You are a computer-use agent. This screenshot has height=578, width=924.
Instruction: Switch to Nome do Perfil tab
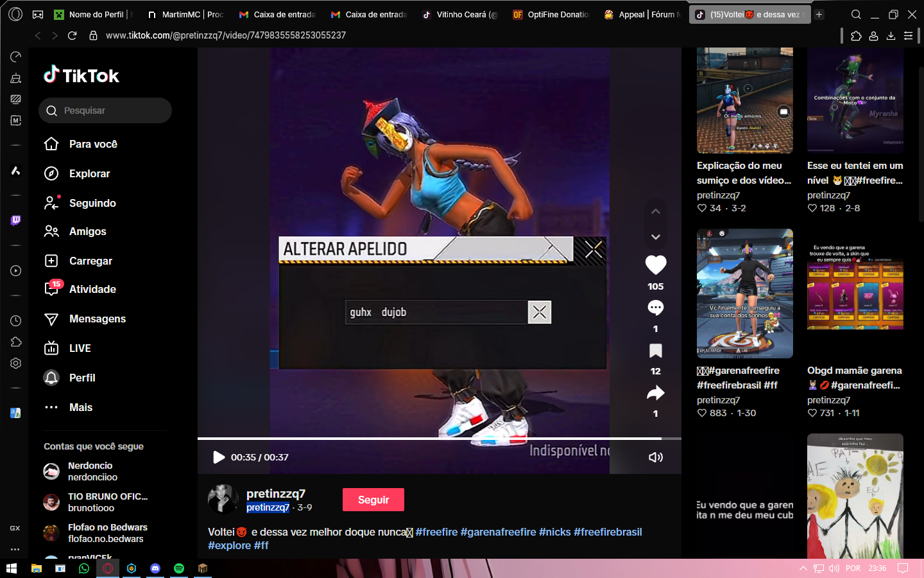tap(92, 14)
